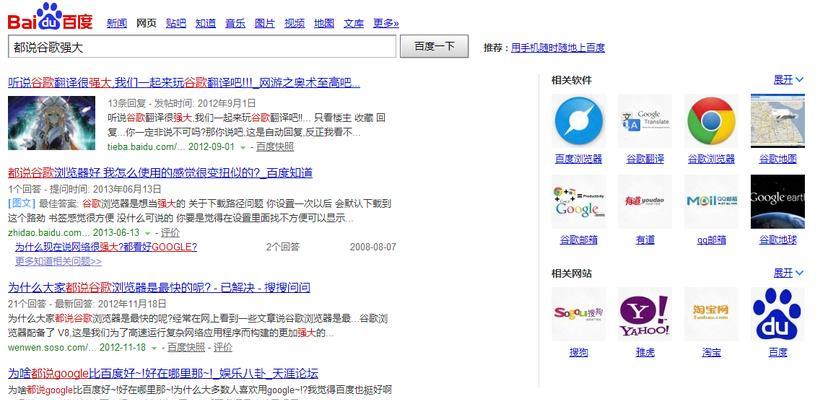Screen dimensions: 828x400
Task: Click the 谷歌浏览器 text label
Action: pos(711,159)
